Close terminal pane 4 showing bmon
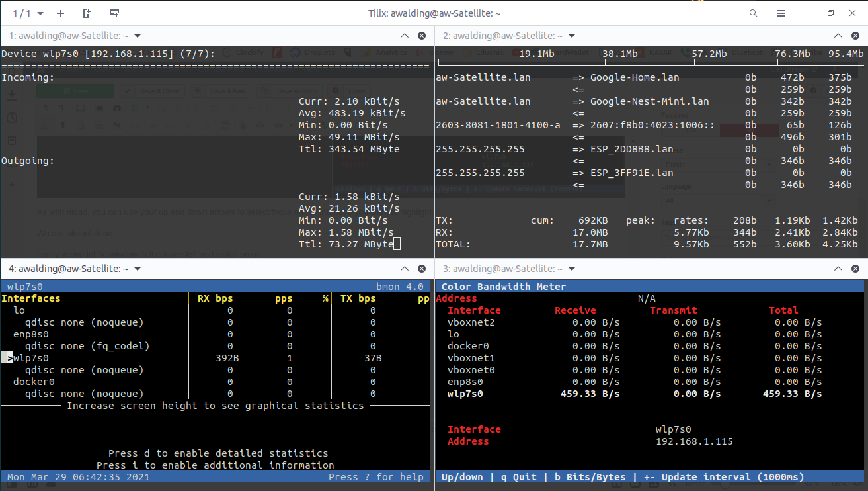This screenshot has width=868, height=491. (422, 269)
